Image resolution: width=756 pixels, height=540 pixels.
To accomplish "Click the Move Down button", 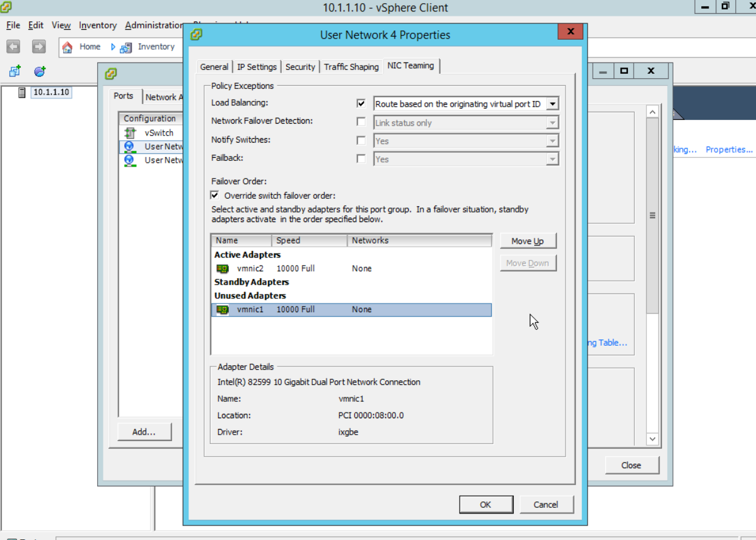I will tap(528, 263).
